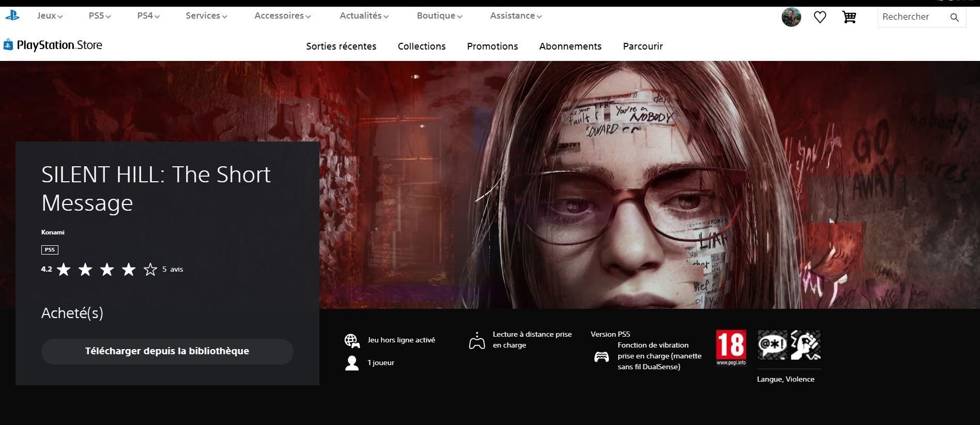Viewport: 980px width, 425px height.
Task: Click the remote play controller icon
Action: tap(477, 340)
